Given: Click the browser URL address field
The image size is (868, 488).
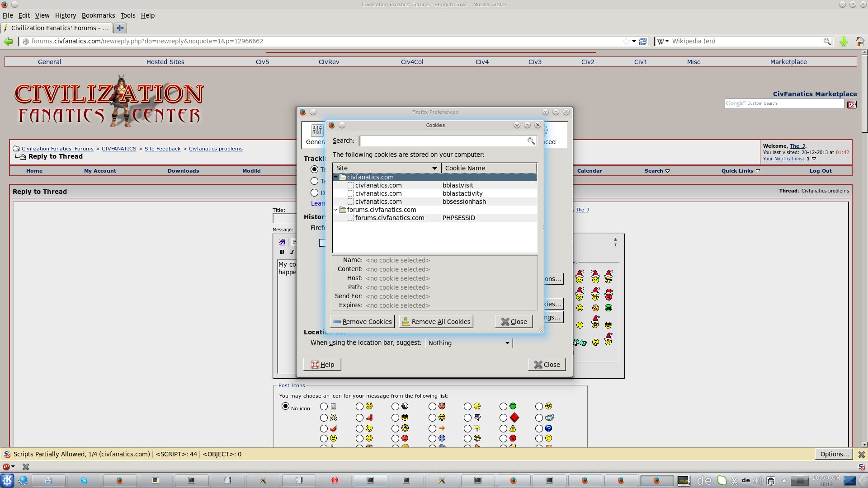Looking at the screenshot, I should pyautogui.click(x=325, y=42).
